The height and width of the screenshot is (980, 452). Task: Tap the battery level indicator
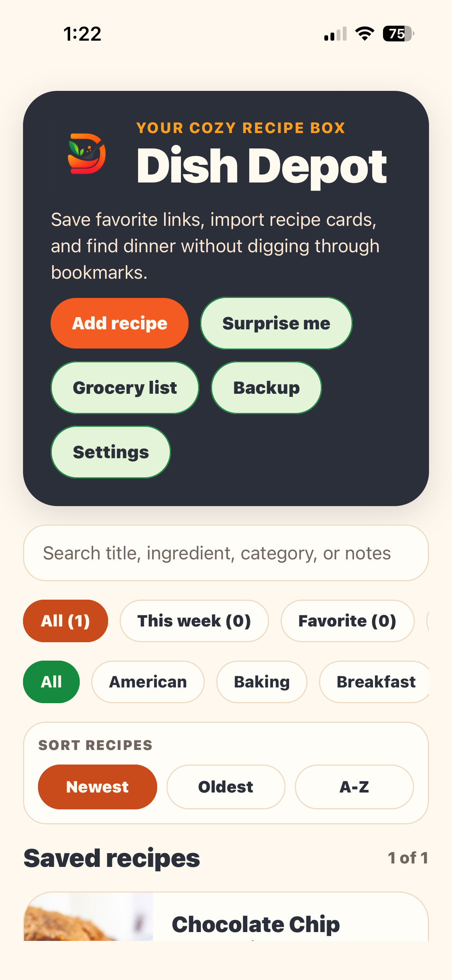398,34
